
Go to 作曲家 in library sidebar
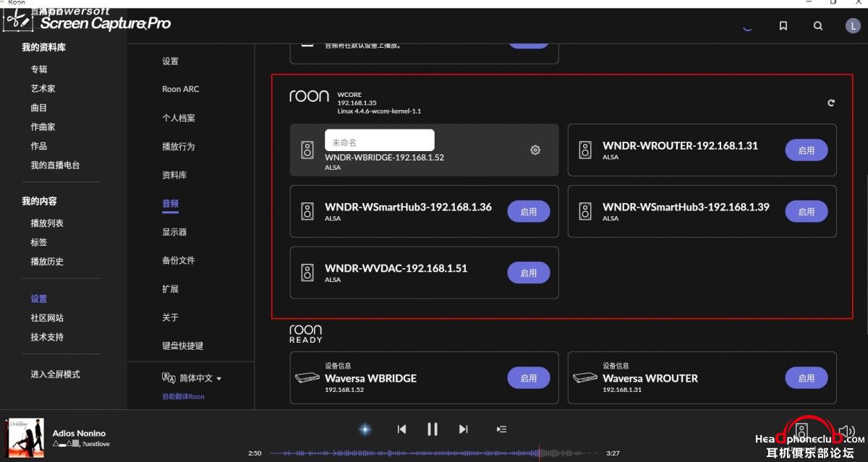(x=43, y=127)
